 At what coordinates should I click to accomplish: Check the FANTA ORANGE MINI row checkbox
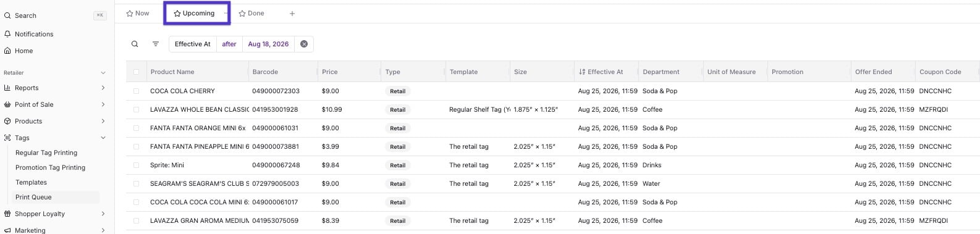click(x=136, y=128)
